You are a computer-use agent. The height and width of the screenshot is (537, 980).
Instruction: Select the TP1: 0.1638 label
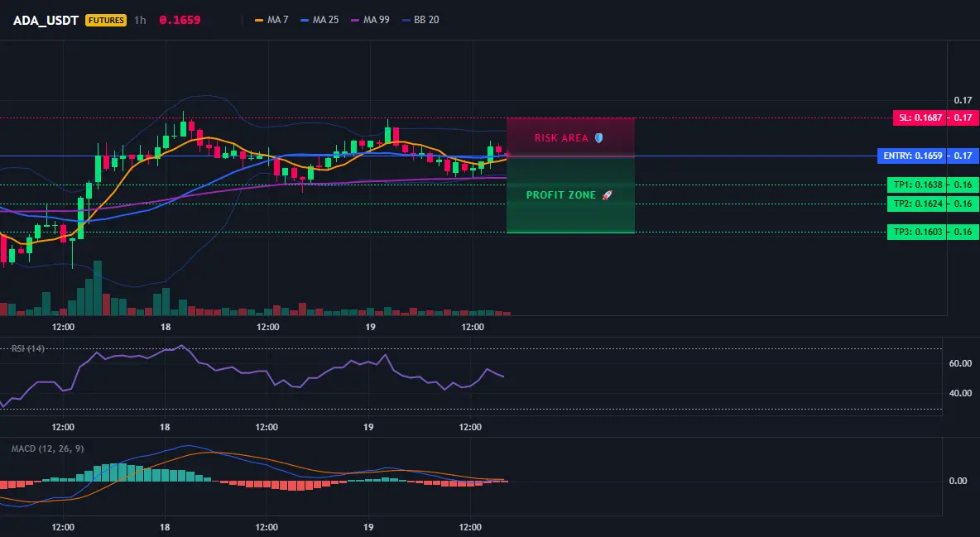(916, 185)
